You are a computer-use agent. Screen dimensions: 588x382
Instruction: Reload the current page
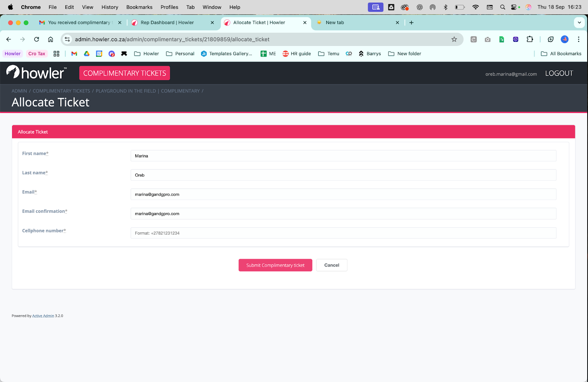(36, 39)
